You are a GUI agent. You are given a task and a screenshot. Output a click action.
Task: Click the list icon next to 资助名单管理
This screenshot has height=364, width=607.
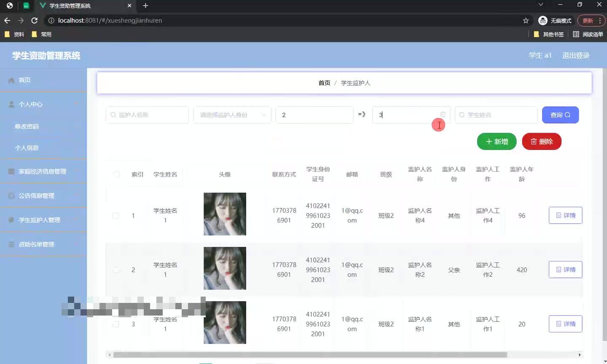click(11, 244)
